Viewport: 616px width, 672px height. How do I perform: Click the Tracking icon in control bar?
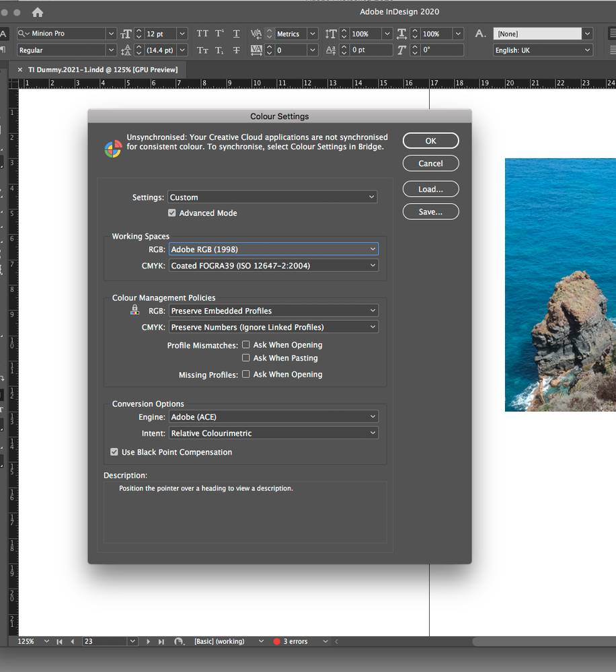[x=256, y=50]
